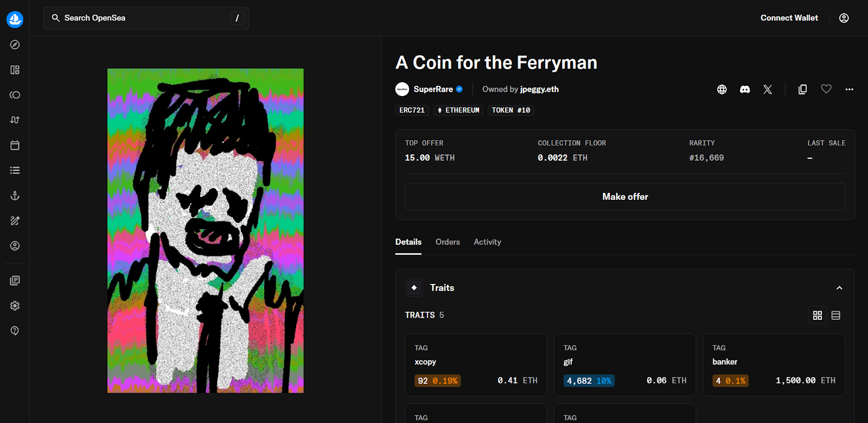
Task: Open the Discover compass in the sidebar
Action: 14,45
